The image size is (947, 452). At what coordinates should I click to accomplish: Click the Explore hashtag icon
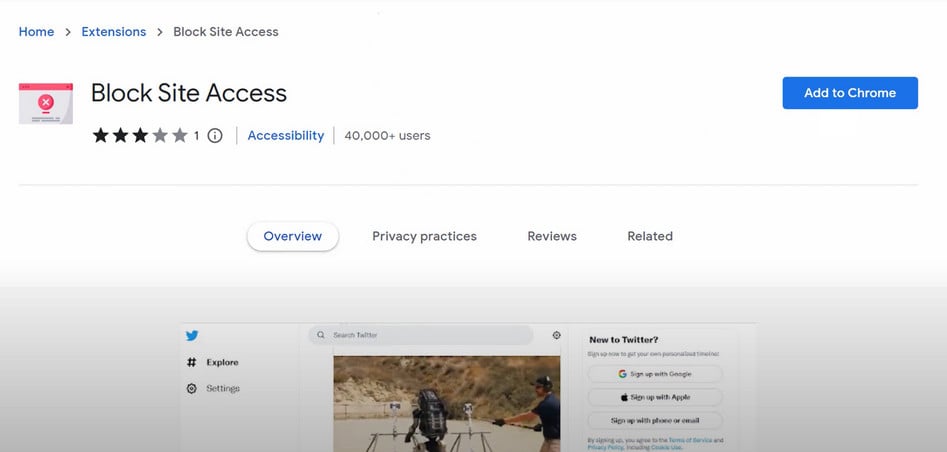(192, 362)
